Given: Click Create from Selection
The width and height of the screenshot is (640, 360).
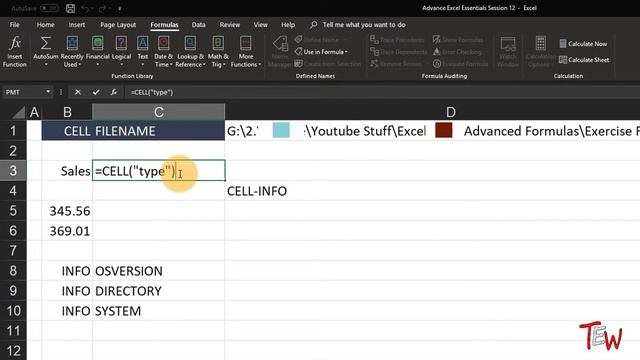Looking at the screenshot, I should 328,64.
